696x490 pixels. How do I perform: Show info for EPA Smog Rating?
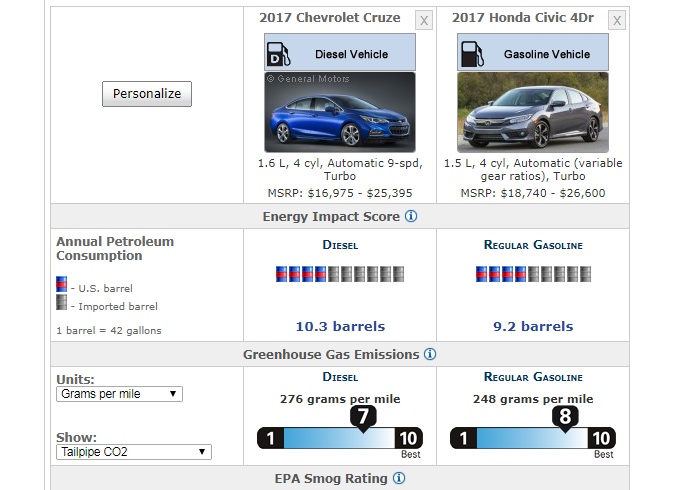399,479
